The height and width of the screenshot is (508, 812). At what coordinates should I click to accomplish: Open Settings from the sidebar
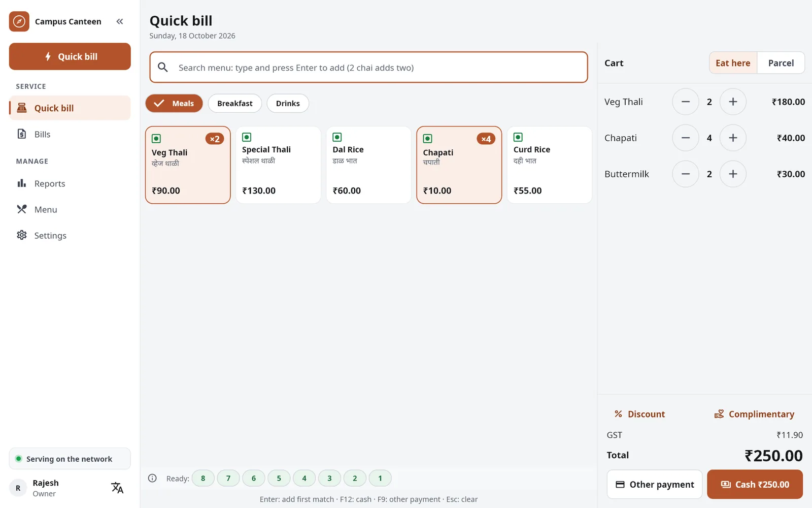(x=70, y=235)
